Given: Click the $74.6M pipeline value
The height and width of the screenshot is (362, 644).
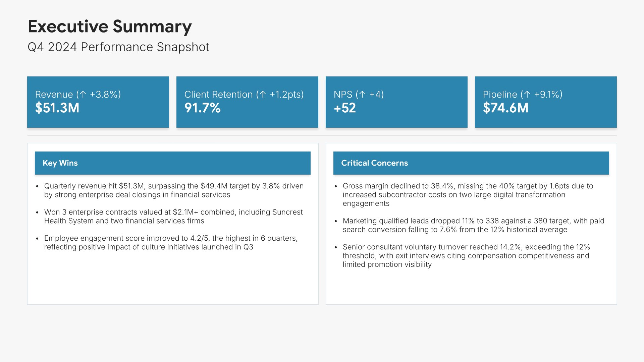Looking at the screenshot, I should point(505,108).
